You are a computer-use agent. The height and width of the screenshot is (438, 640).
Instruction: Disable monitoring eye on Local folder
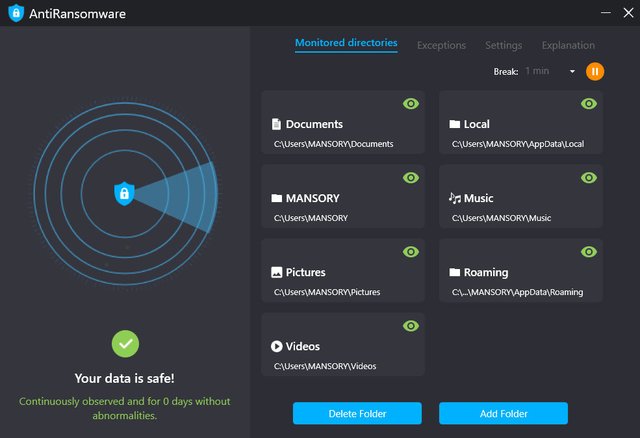coord(589,104)
